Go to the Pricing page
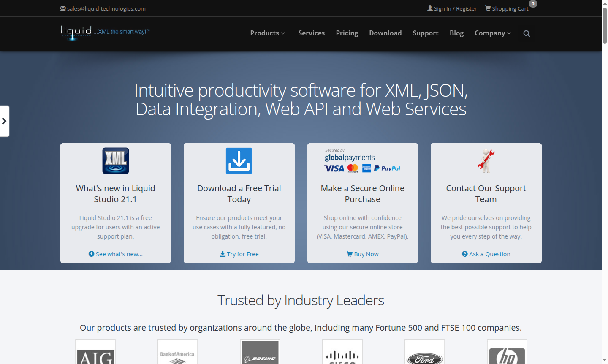Viewport: 608px width, 364px height. (x=347, y=33)
